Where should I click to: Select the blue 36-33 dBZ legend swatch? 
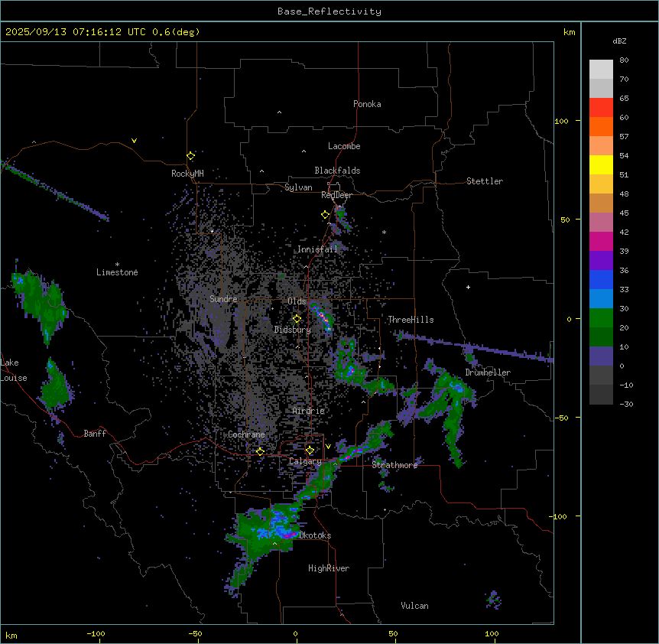(x=601, y=279)
